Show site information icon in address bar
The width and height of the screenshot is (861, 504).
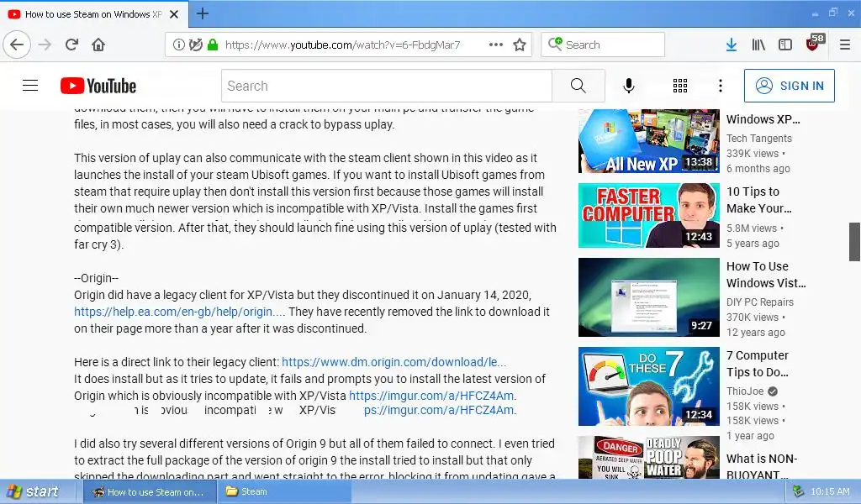pyautogui.click(x=178, y=45)
